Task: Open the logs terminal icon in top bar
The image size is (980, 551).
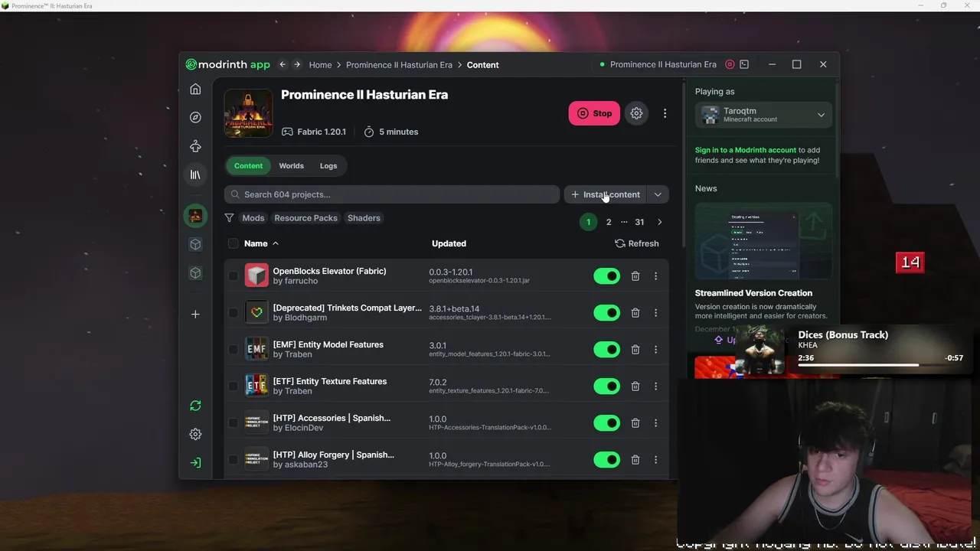Action: (x=744, y=64)
